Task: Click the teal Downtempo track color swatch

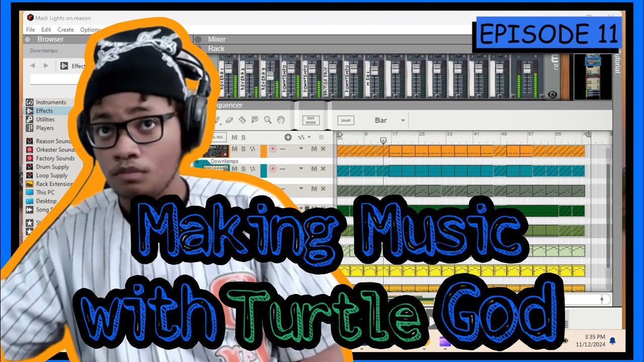Action: [263, 171]
